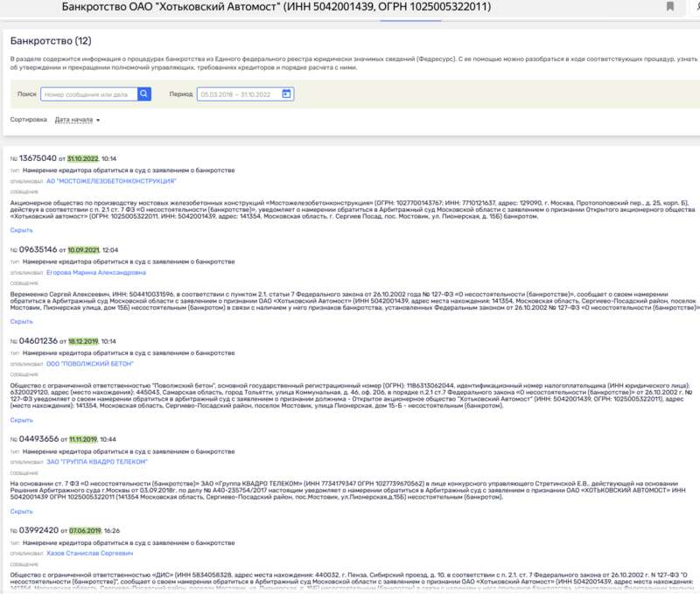The image size is (700, 594).
Task: Focus the message or case number search field
Action: click(89, 94)
